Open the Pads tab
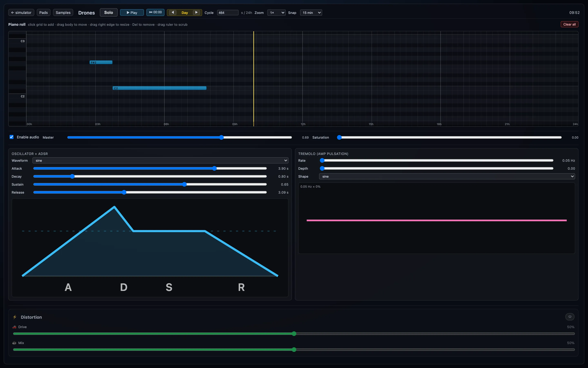 [x=43, y=12]
